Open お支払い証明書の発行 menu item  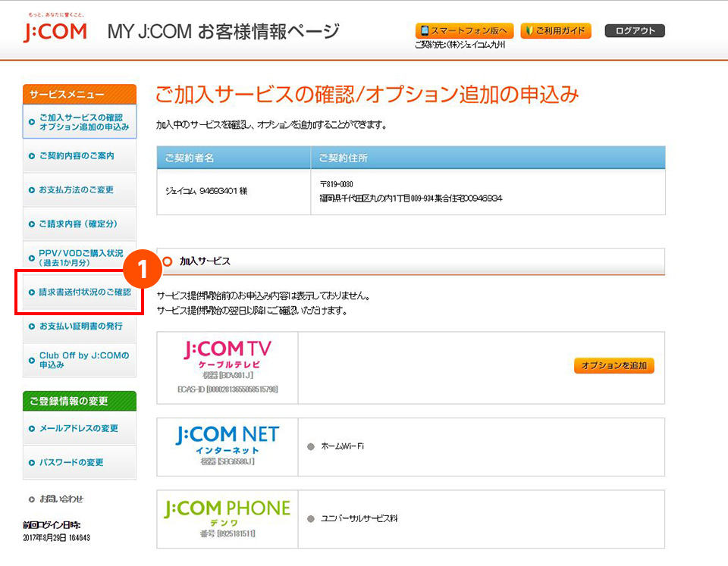click(x=80, y=326)
